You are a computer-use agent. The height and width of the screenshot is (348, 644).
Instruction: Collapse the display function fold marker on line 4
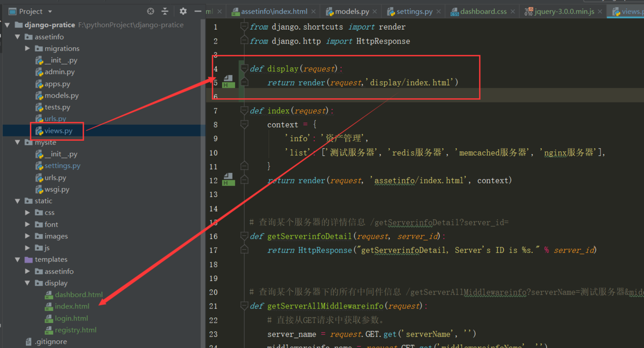point(244,69)
